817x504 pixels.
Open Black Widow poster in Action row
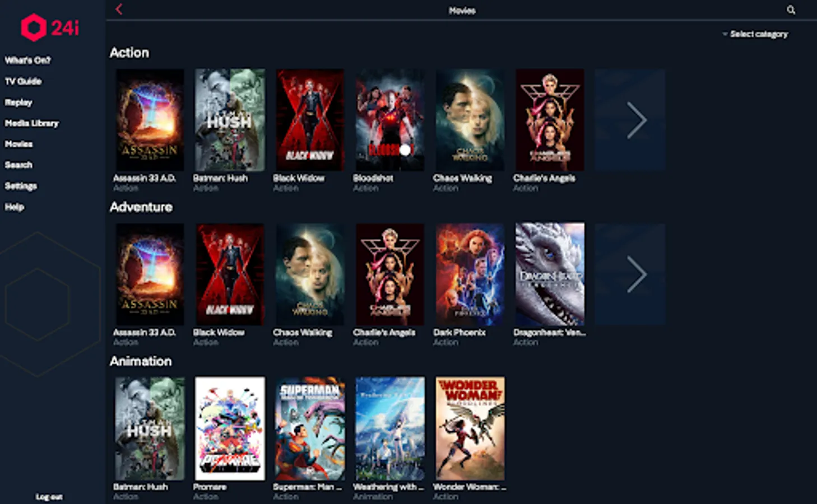pos(310,120)
